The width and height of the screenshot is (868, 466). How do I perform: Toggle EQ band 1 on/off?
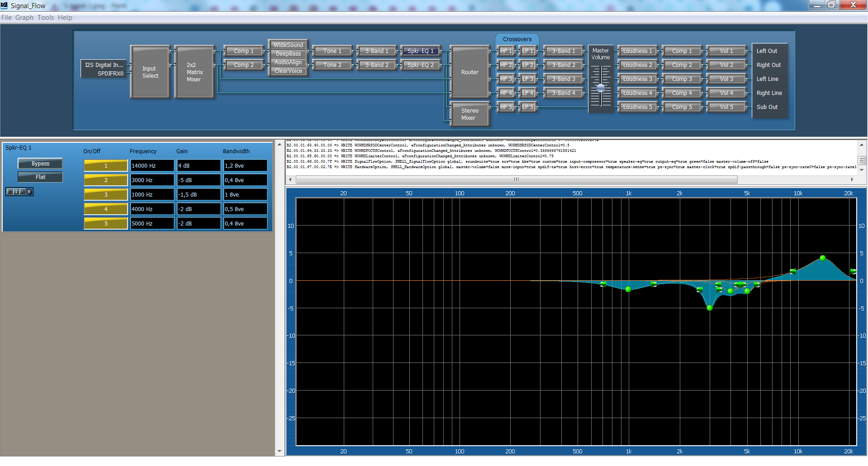[x=106, y=166]
